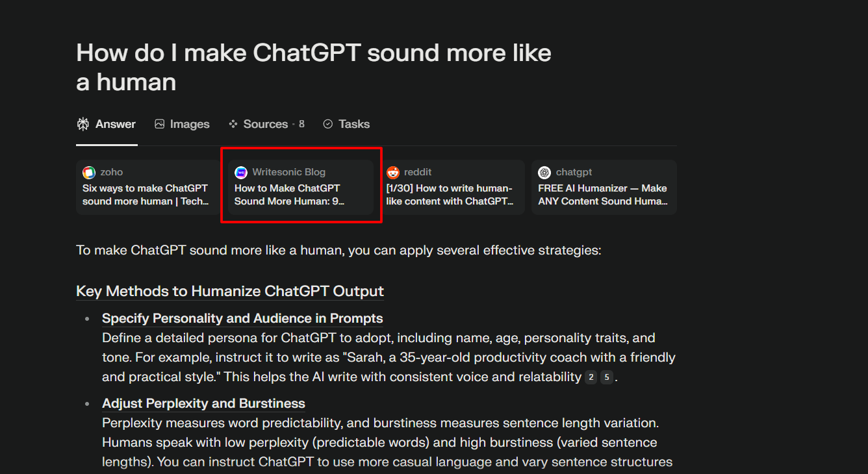Open the reddit source card

(452, 187)
